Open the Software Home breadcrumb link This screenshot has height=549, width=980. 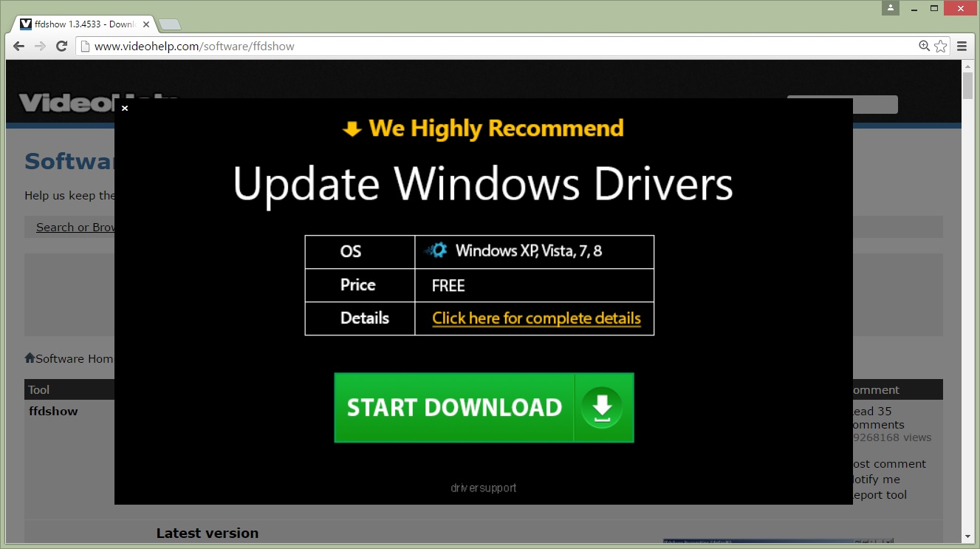tap(75, 358)
